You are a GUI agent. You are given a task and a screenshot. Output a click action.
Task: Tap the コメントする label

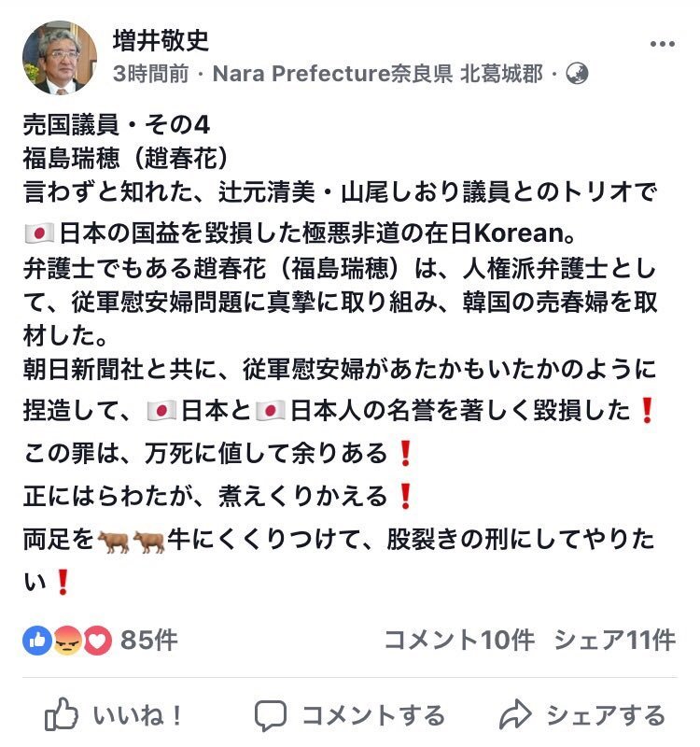(x=374, y=715)
